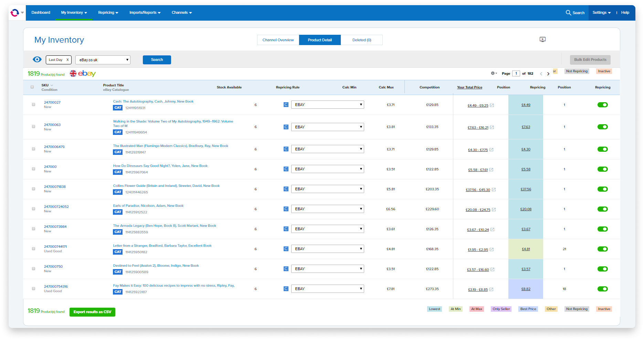Click the blue Search button

(x=157, y=60)
